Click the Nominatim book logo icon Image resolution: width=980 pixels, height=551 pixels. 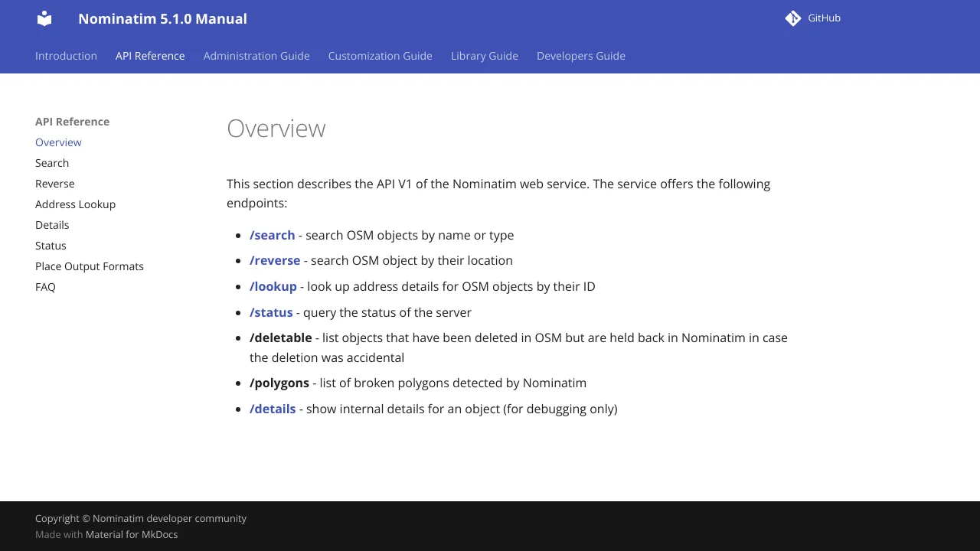[44, 18]
